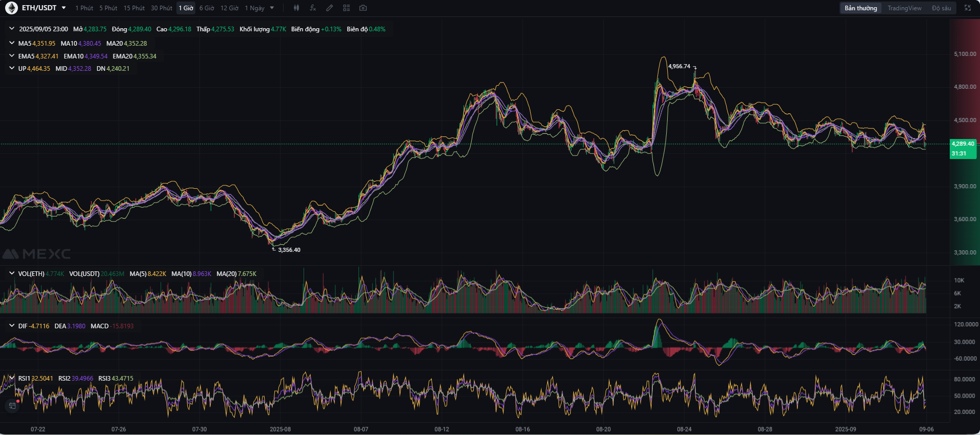This screenshot has width=980, height=435.
Task: Click the EMA10 value 4,349.54
Action: [96, 56]
